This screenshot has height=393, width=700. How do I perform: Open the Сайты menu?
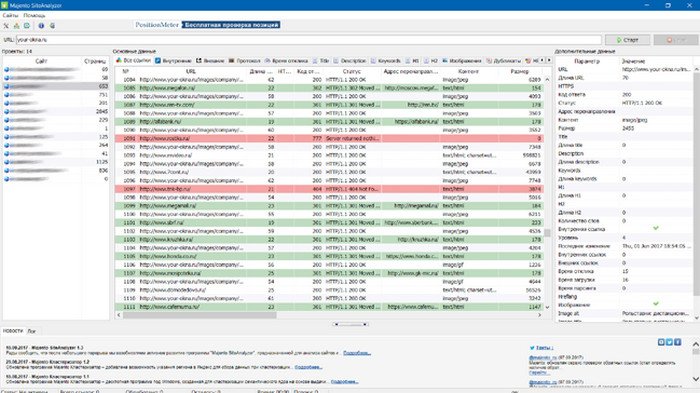[x=11, y=16]
